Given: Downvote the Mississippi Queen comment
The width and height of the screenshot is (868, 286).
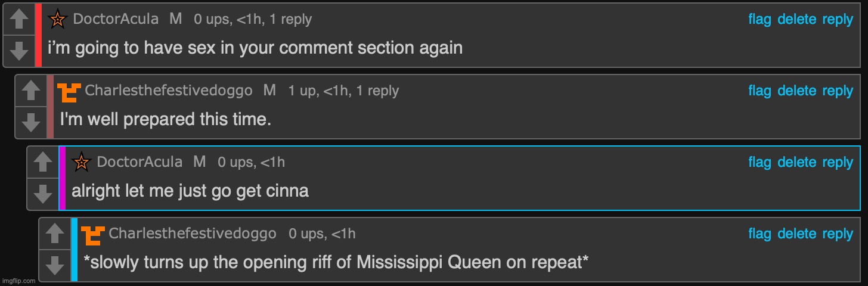Looking at the screenshot, I should (x=55, y=265).
